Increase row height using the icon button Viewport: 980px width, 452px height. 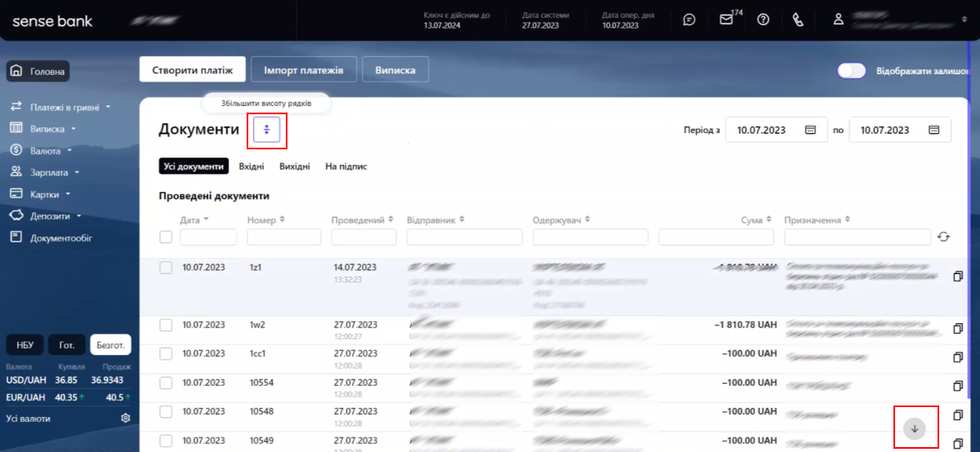click(x=266, y=129)
